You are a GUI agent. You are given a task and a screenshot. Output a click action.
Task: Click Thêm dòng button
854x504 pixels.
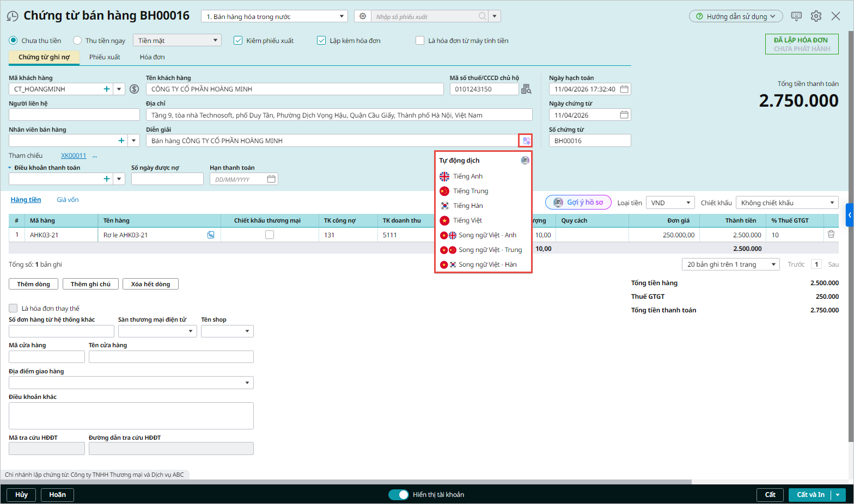tap(34, 284)
